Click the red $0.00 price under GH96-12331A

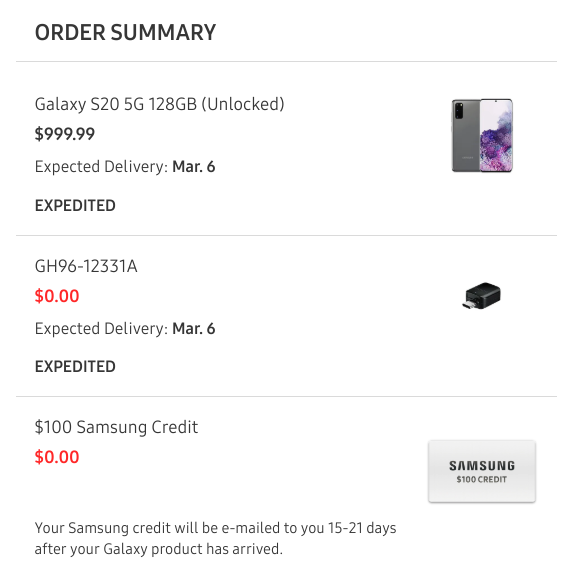pos(57,296)
